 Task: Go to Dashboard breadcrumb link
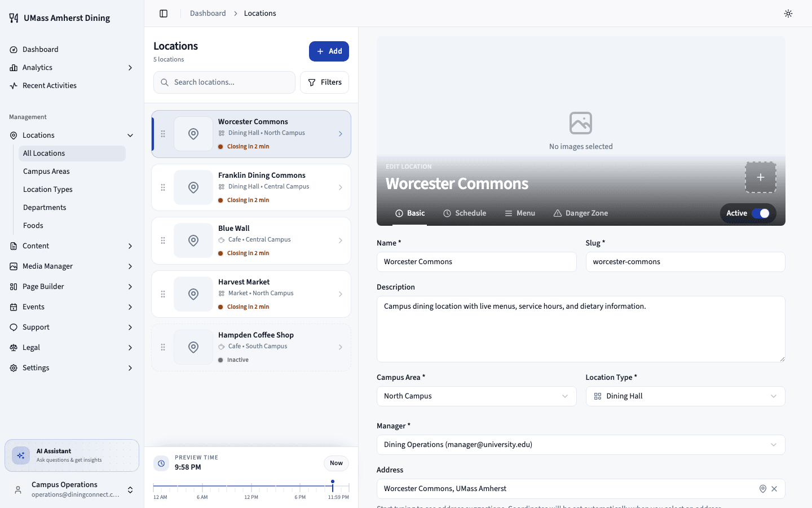(208, 14)
